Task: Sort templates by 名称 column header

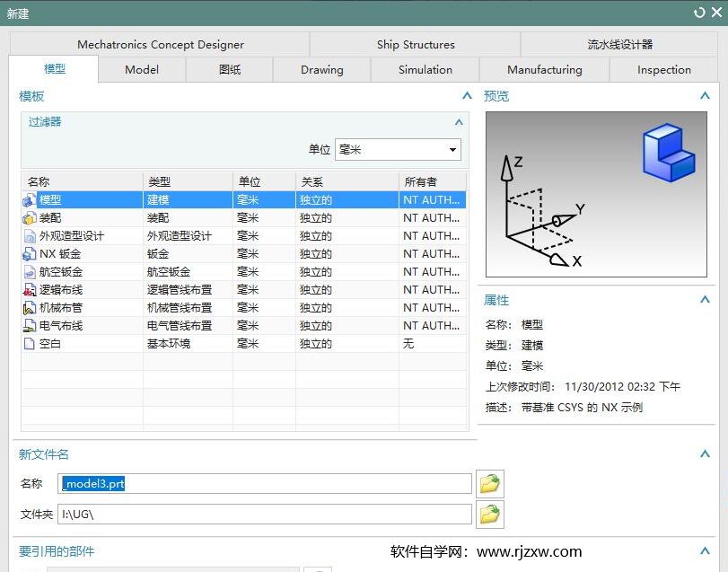Action: (83, 181)
